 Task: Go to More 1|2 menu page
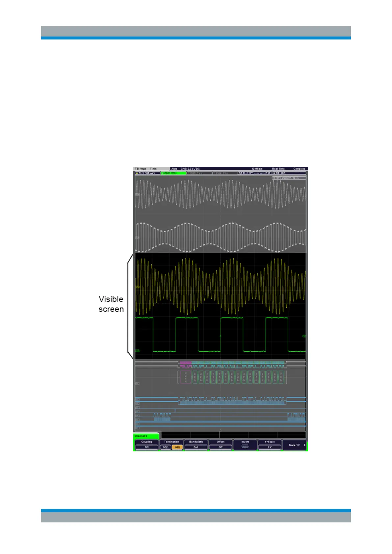point(295,445)
